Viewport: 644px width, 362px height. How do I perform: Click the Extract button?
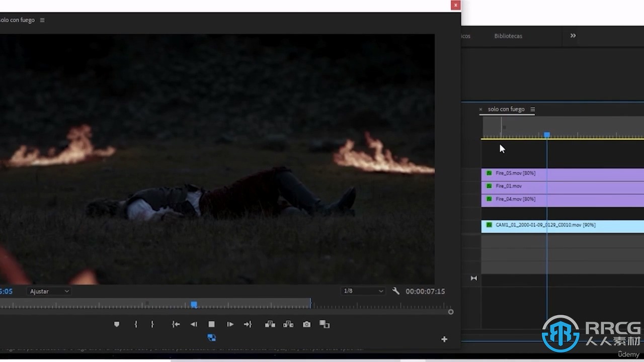pos(288,324)
